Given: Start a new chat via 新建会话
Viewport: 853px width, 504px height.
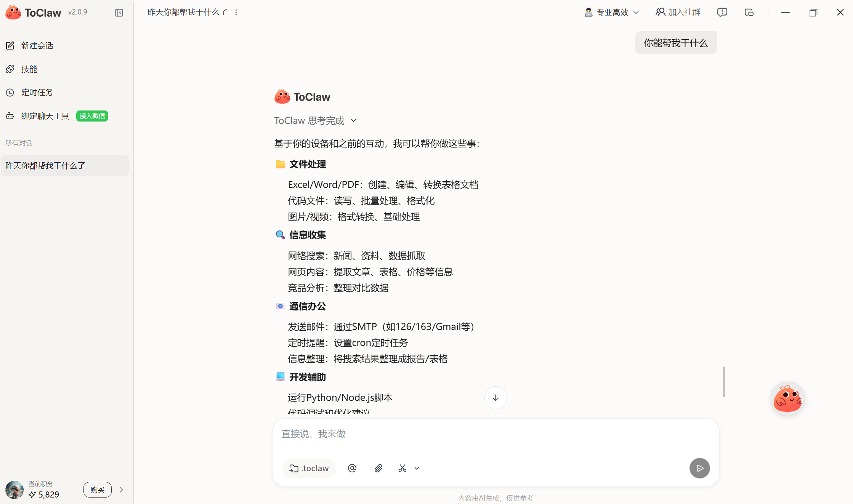Looking at the screenshot, I should pyautogui.click(x=37, y=46).
